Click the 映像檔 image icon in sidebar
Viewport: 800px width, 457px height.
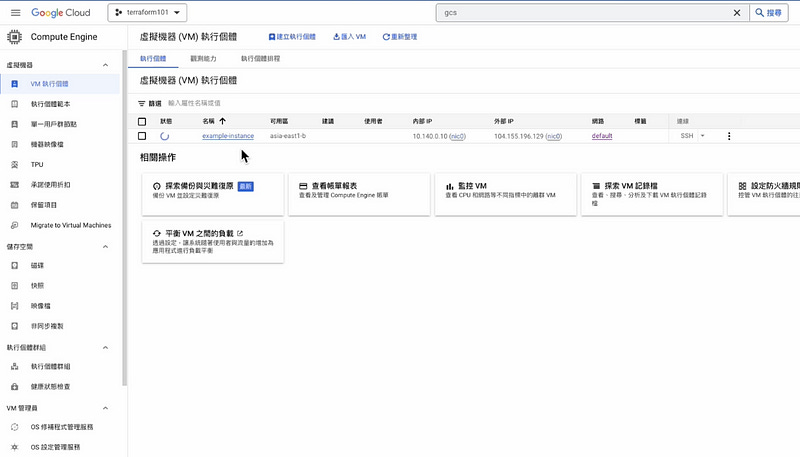pyautogui.click(x=14, y=306)
